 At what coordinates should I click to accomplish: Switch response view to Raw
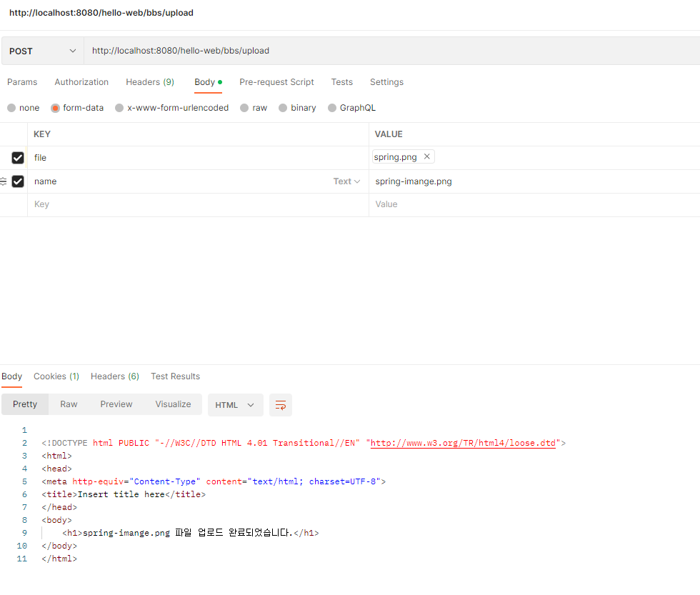[69, 404]
